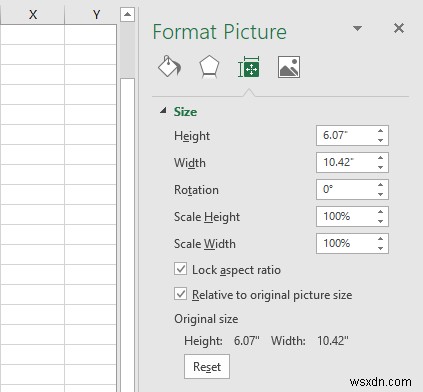Increase Rotation with the up spinner

pos(380,185)
